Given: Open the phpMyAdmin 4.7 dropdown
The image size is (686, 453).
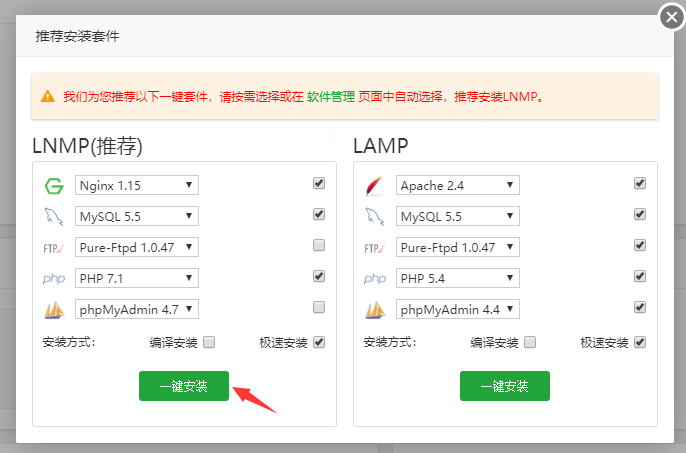Looking at the screenshot, I should tap(137, 309).
